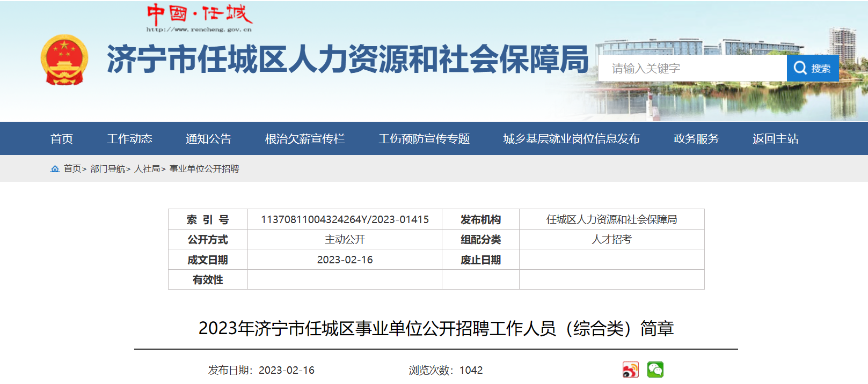
Task: Click the Weibo share icon
Action: (x=630, y=370)
